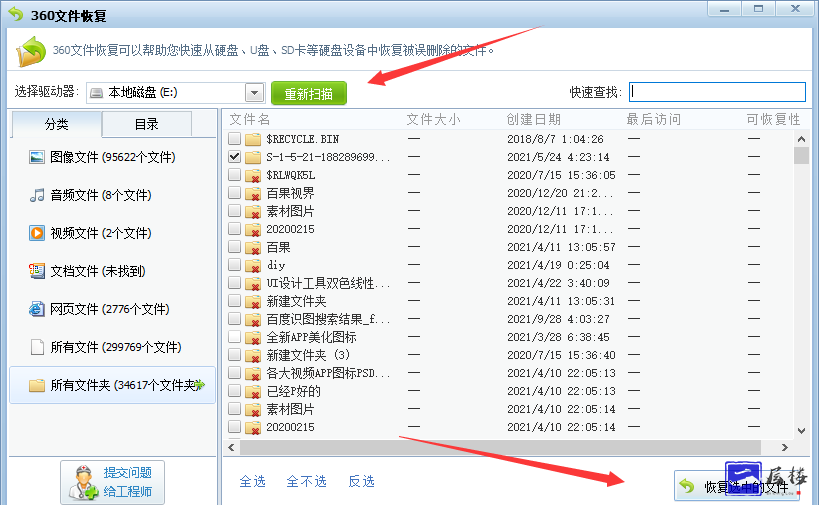Click the 全不选 deselect all link
Image resolution: width=819 pixels, height=505 pixels.
(307, 481)
